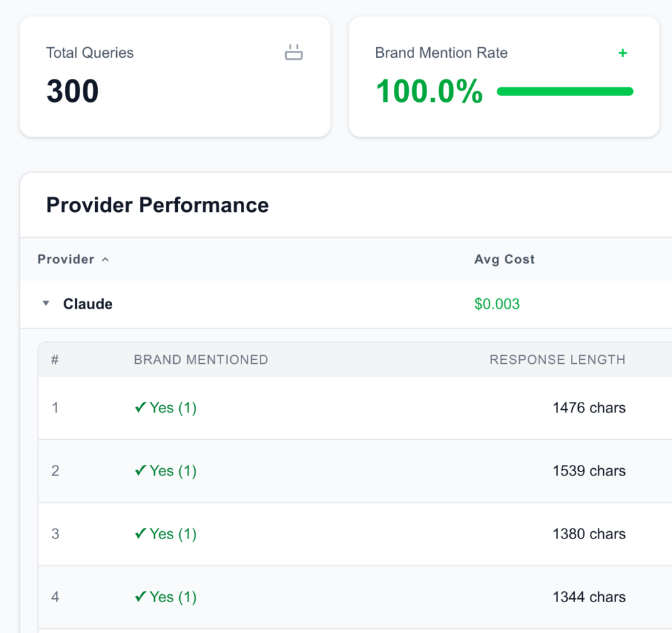672x633 pixels.
Task: Click the Claude provider name
Action: [88, 304]
